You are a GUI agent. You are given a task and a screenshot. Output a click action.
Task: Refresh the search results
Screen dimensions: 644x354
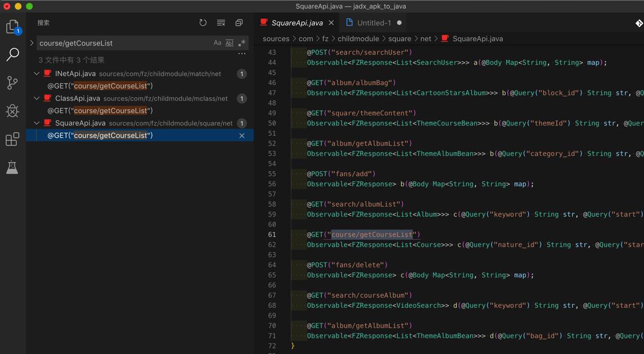[203, 23]
